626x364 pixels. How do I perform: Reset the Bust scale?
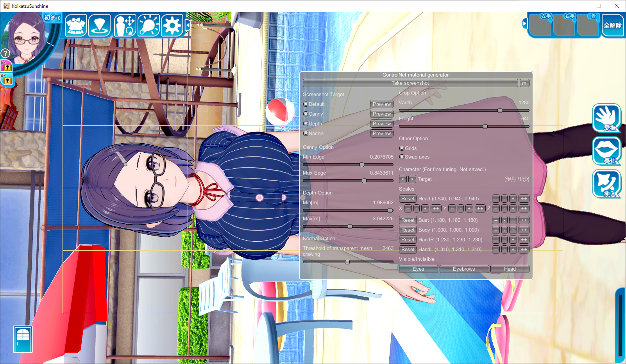tap(408, 220)
